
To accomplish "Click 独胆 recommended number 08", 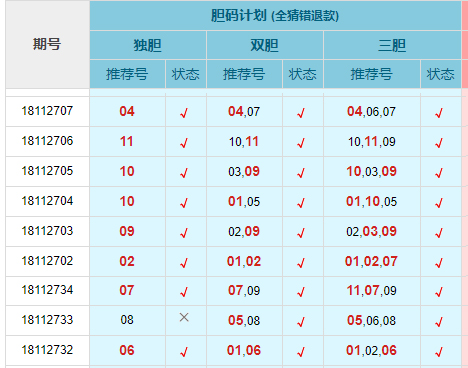I will [x=127, y=320].
